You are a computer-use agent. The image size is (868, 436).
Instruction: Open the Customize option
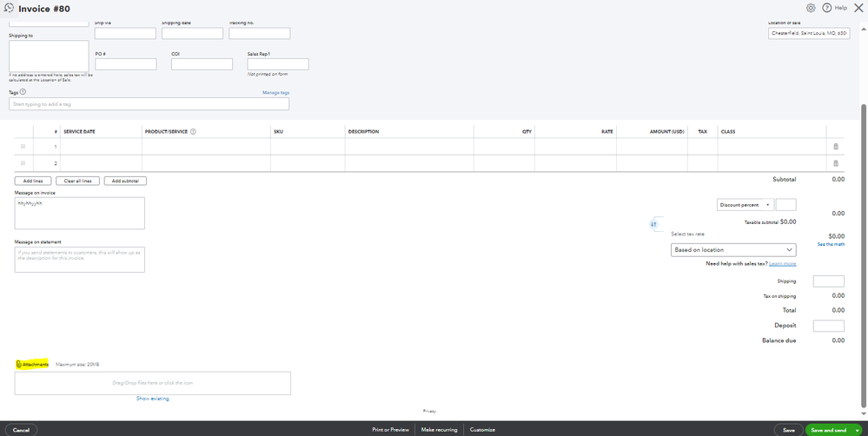(x=483, y=430)
